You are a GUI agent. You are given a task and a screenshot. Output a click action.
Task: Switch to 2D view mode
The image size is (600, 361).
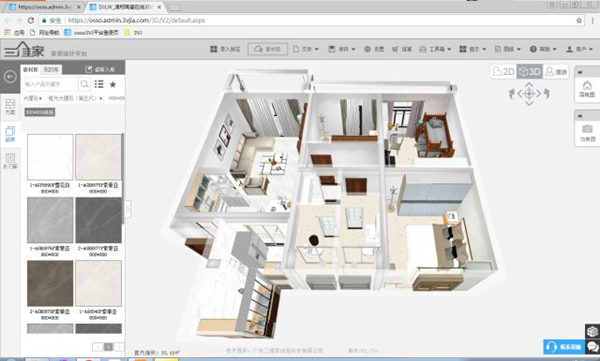pos(504,72)
